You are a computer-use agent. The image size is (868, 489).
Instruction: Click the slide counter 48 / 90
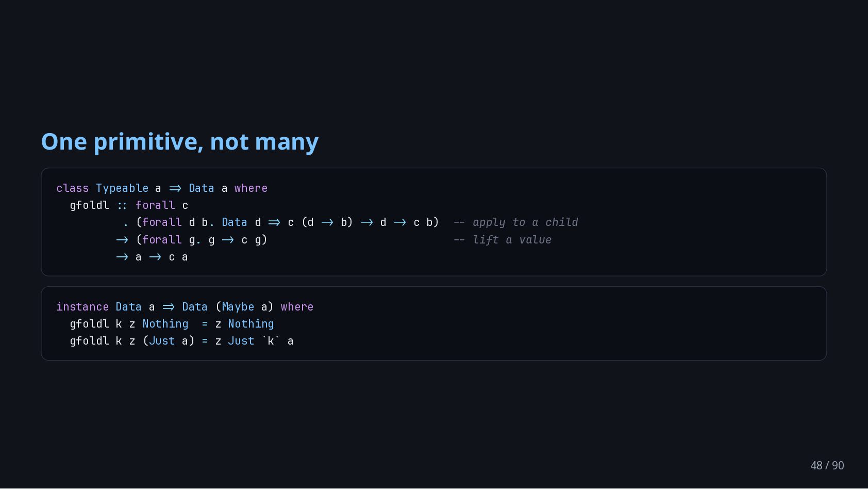coord(827,465)
